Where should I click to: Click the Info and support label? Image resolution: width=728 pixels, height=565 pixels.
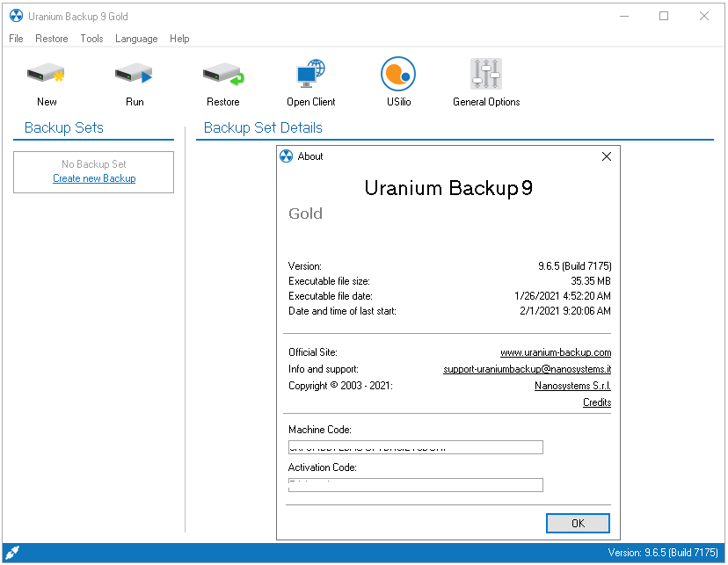click(324, 369)
